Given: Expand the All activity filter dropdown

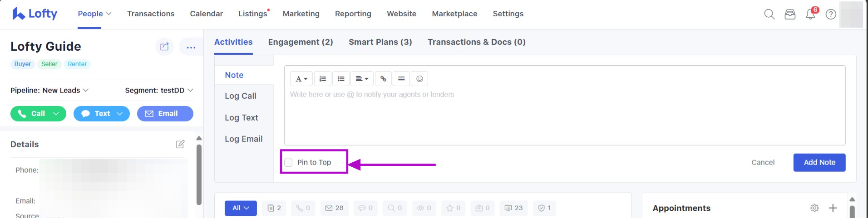Looking at the screenshot, I should coord(241,208).
